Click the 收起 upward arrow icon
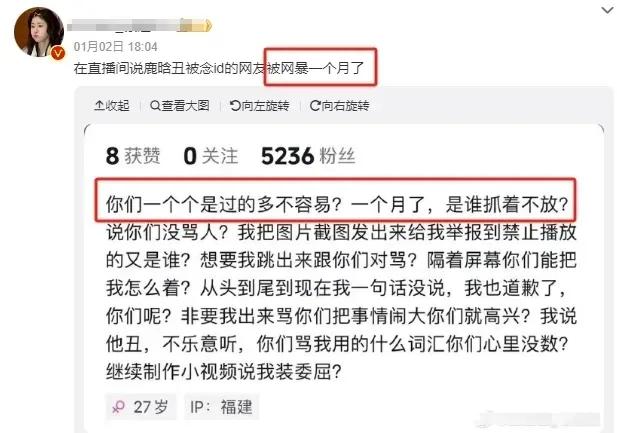 click(x=99, y=105)
